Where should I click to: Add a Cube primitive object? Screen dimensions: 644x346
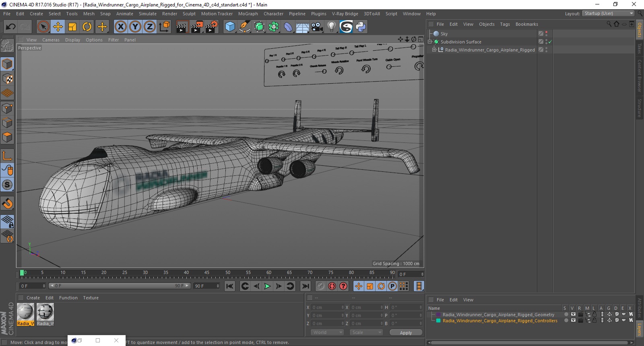[x=230, y=27]
